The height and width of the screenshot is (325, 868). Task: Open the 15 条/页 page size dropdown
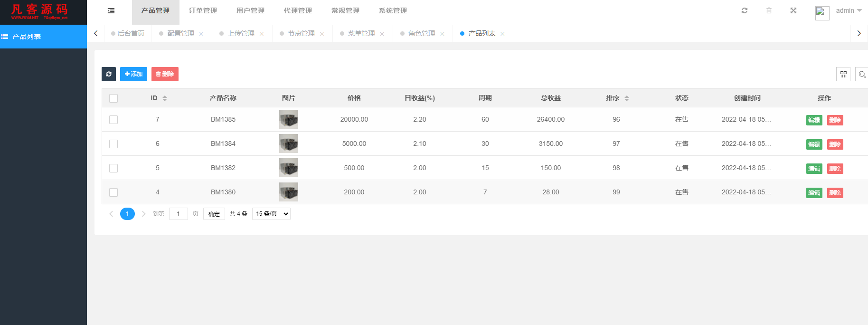click(x=271, y=214)
